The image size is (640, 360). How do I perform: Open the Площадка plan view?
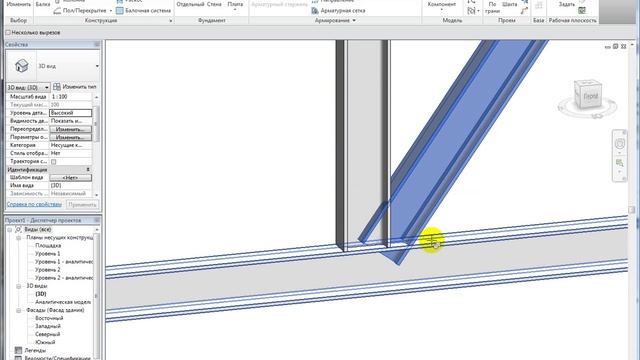click(48, 245)
